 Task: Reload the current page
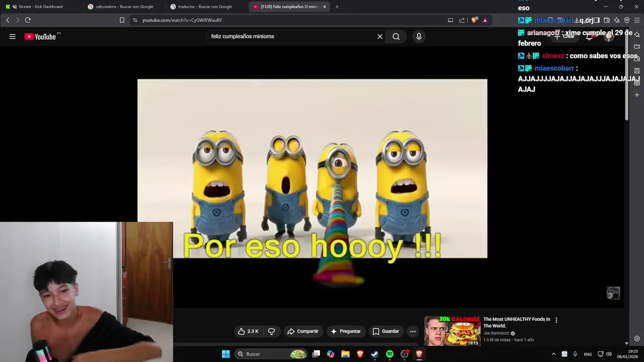pyautogui.click(x=28, y=20)
